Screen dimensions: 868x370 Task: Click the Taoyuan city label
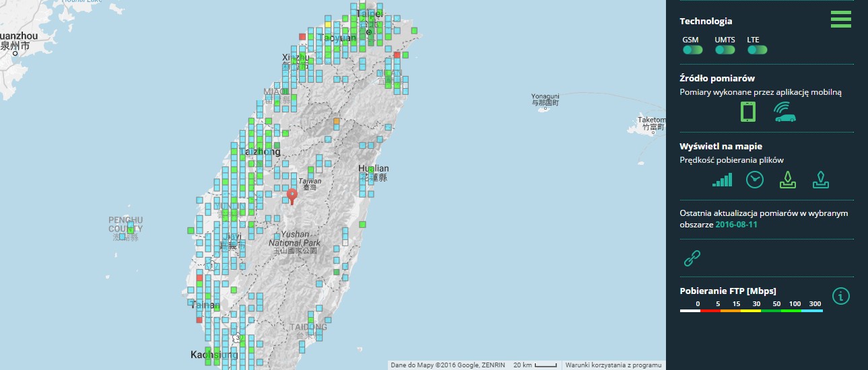pos(338,38)
